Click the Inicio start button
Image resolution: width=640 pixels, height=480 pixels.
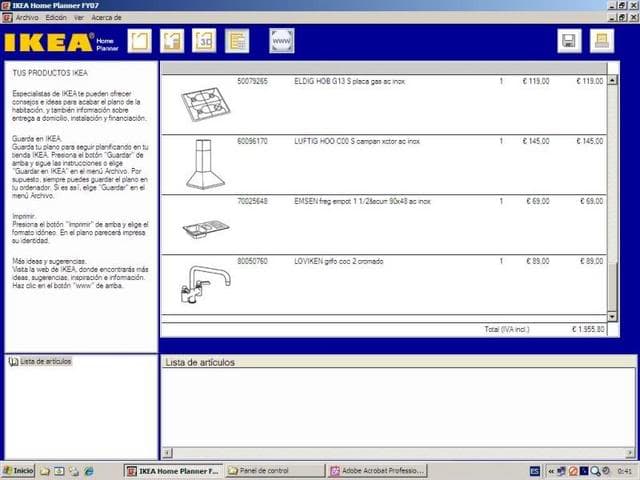pos(18,470)
